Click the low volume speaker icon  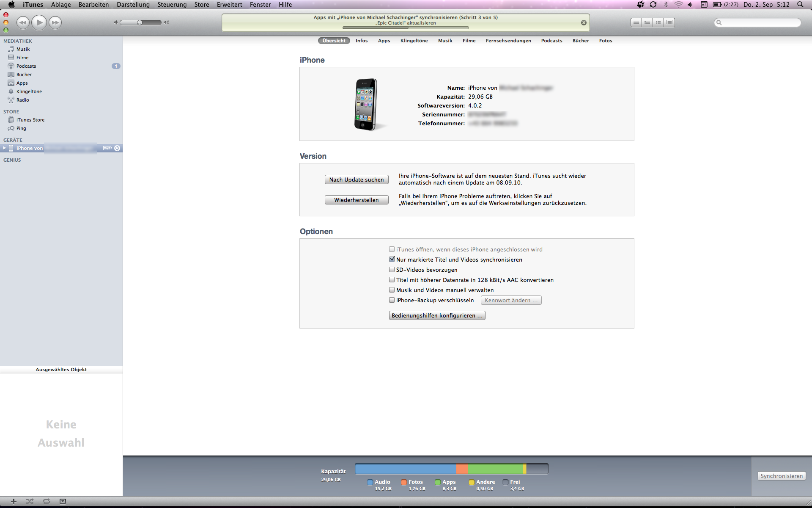(116, 22)
